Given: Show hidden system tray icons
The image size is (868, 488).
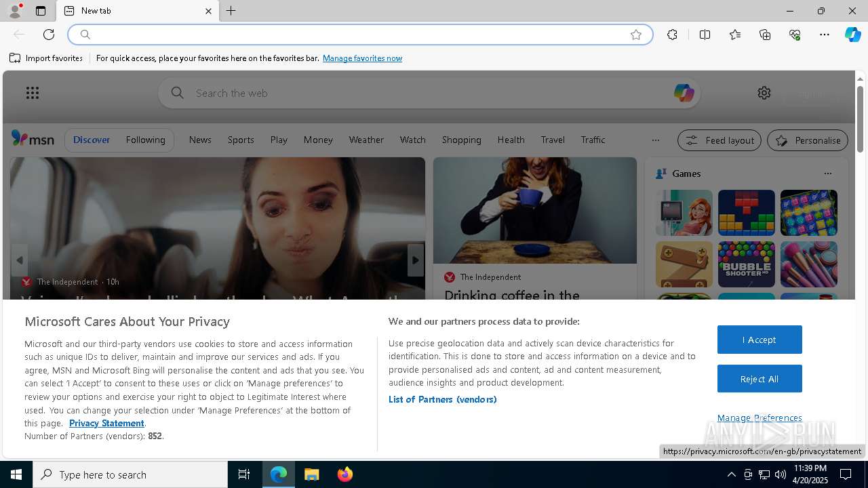Looking at the screenshot, I should 731,474.
